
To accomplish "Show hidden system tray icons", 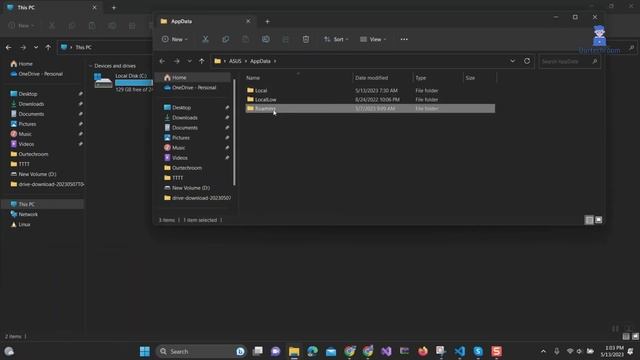I will tap(543, 351).
